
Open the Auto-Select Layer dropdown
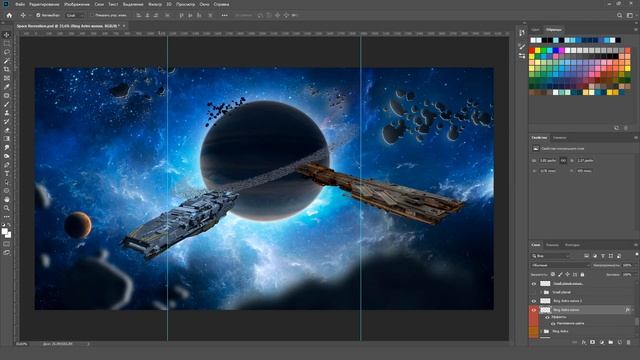(x=76, y=15)
